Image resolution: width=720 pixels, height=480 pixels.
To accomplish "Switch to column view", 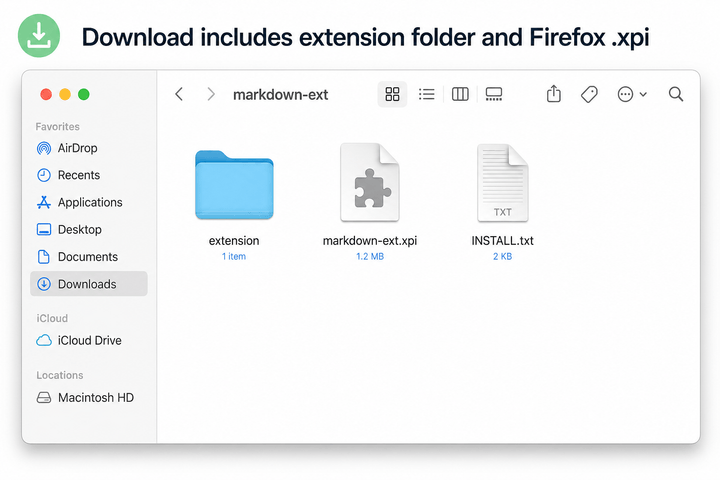I will tap(460, 94).
